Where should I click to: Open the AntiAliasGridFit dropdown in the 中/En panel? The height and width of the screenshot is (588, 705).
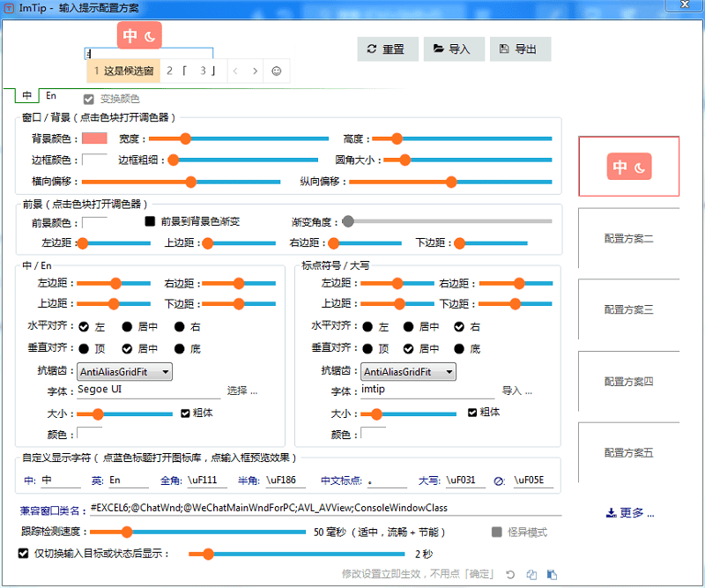pos(123,371)
